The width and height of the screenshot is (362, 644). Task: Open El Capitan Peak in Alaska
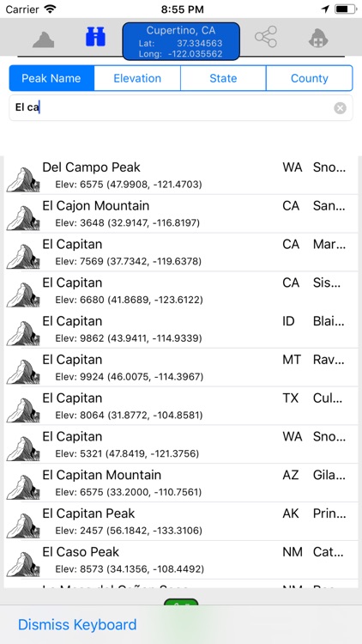181,521
